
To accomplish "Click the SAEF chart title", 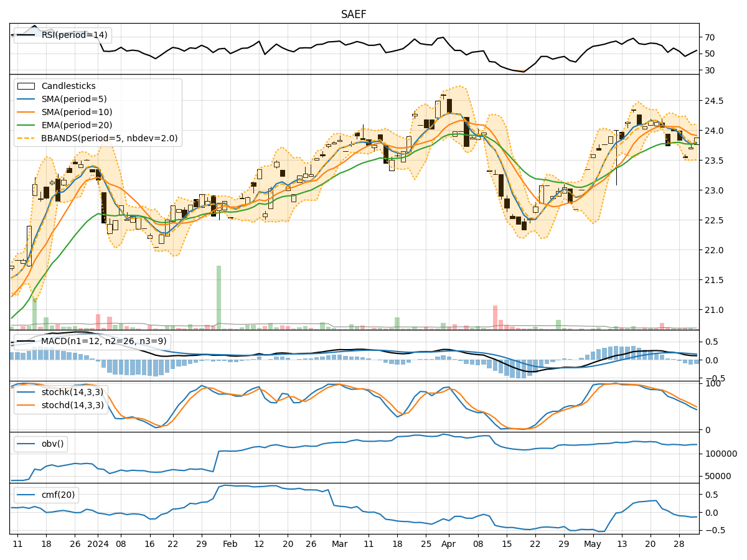I will 352,12.
